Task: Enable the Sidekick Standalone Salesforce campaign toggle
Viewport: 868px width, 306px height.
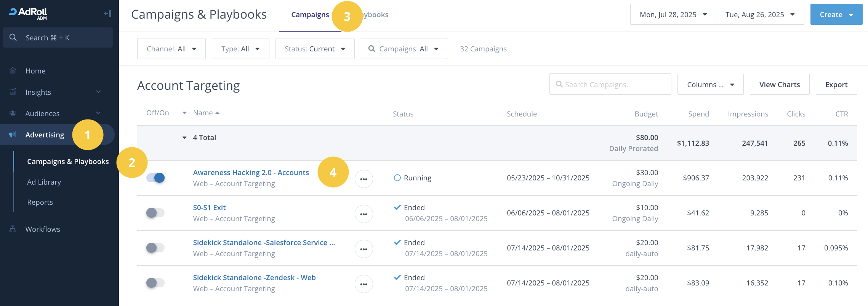Action: pos(155,248)
